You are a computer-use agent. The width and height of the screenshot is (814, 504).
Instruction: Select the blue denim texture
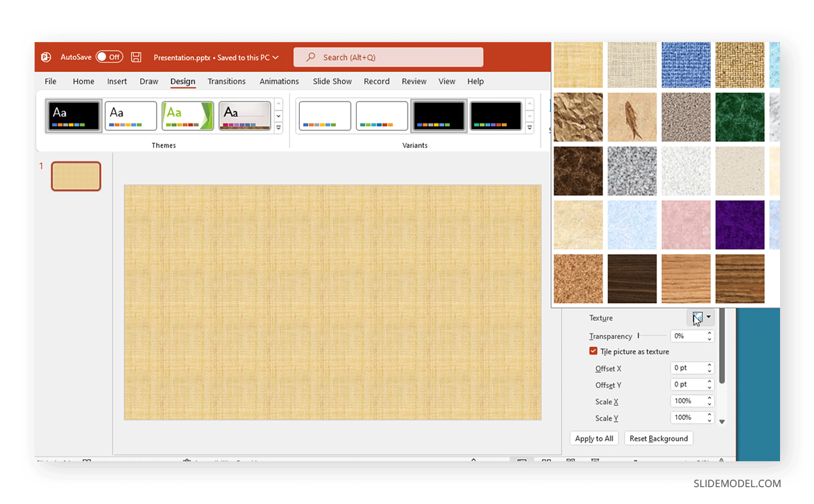tap(686, 64)
